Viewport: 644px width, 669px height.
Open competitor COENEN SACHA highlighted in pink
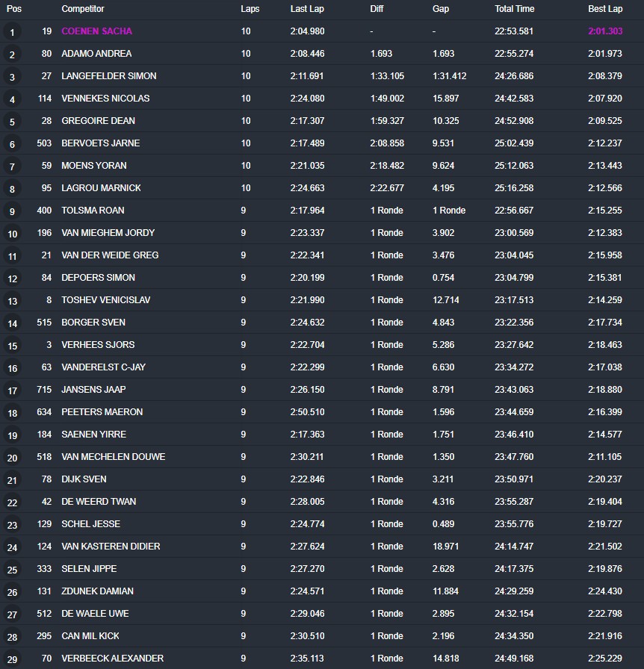pyautogui.click(x=96, y=31)
